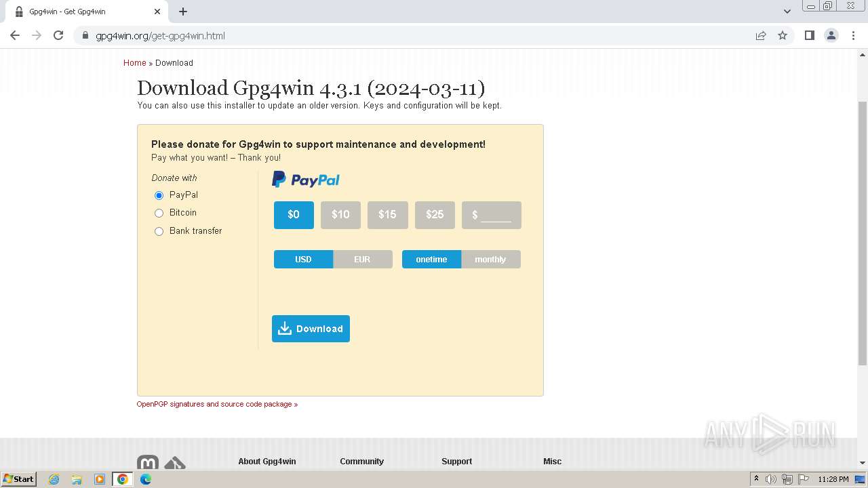Open the Windows Start menu
This screenshot has height=488, width=868.
coord(19,479)
